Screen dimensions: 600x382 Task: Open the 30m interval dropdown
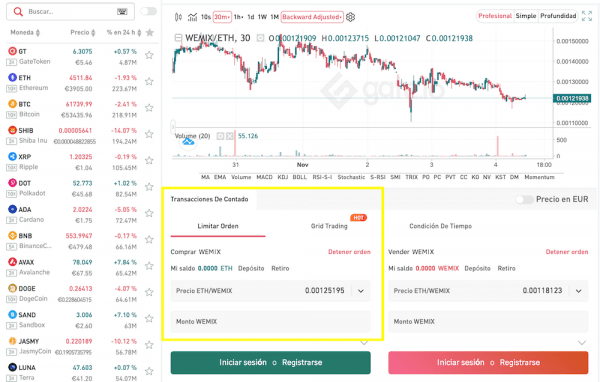click(222, 17)
